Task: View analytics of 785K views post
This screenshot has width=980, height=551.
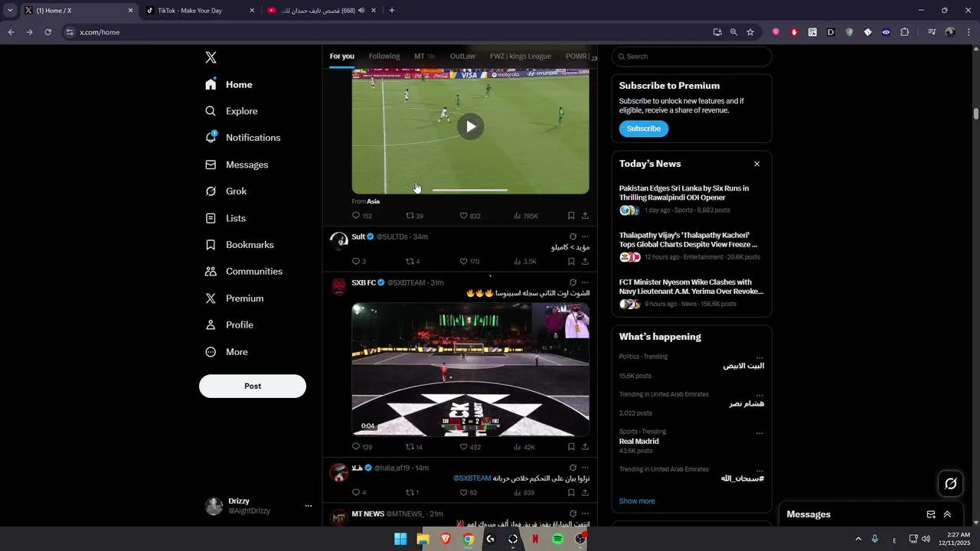Action: [525, 216]
